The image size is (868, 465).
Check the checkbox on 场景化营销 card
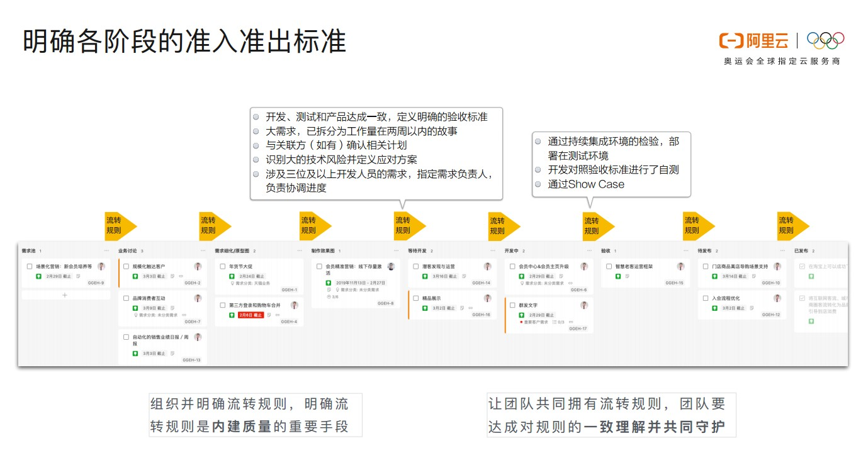point(29,267)
